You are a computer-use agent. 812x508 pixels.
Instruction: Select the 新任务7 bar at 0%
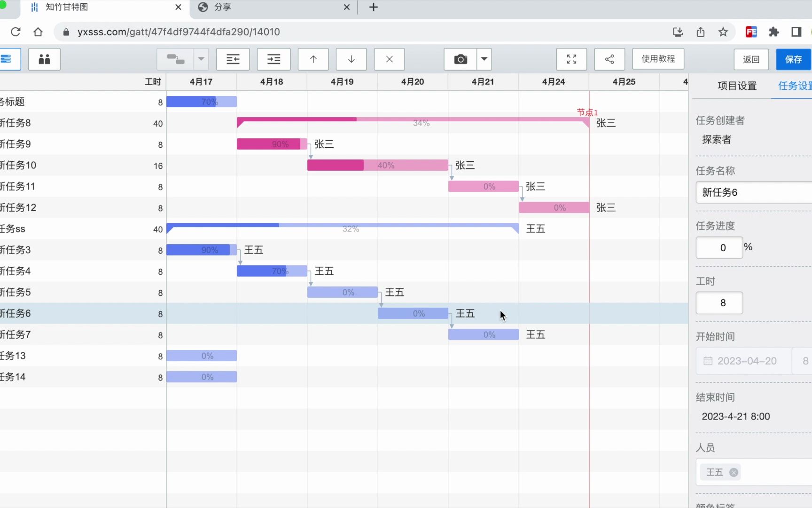click(484, 334)
